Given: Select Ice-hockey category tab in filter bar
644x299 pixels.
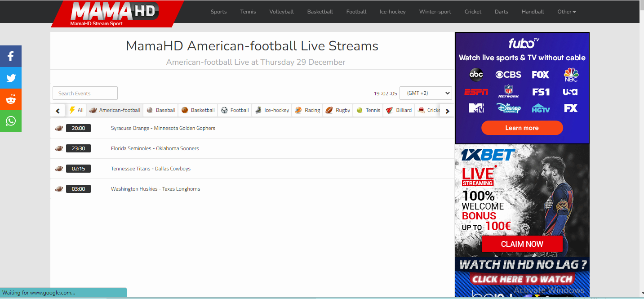Looking at the screenshot, I should pos(272,110).
